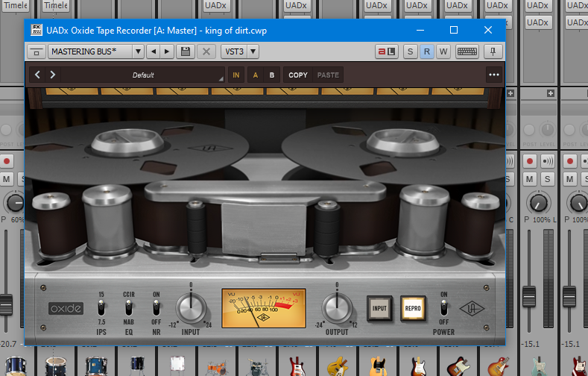Toggle the W automation write button
The height and width of the screenshot is (376, 588).
pos(443,51)
